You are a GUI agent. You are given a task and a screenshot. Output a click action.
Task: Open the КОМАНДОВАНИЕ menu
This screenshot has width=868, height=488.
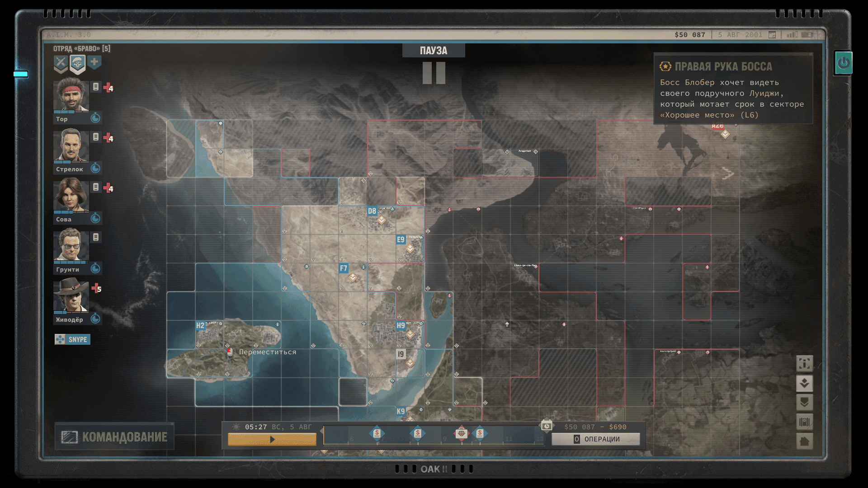click(x=114, y=436)
